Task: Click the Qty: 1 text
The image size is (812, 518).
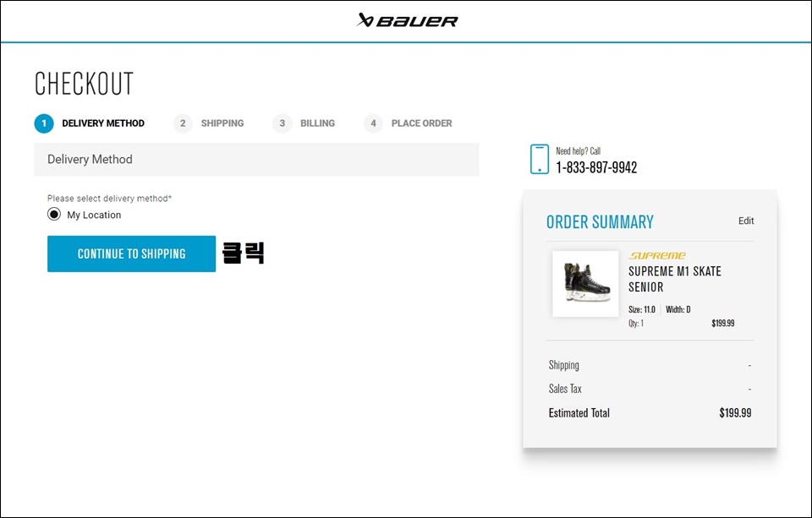Action: point(636,324)
